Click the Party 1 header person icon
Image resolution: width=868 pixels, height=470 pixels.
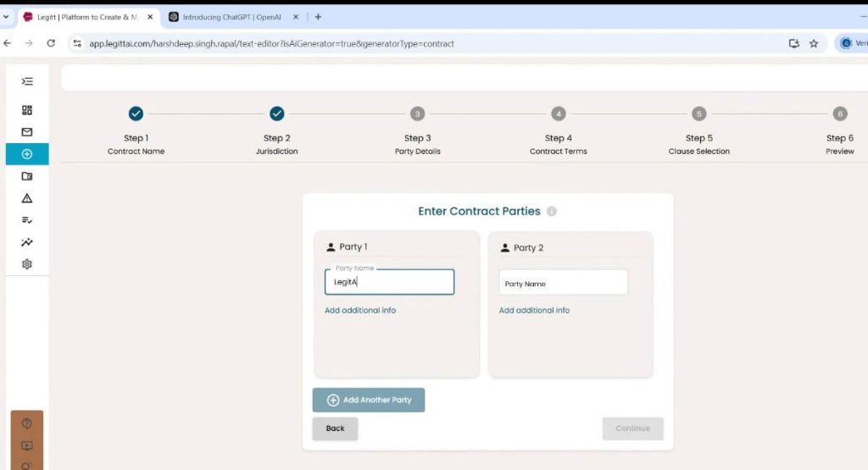pyautogui.click(x=331, y=247)
